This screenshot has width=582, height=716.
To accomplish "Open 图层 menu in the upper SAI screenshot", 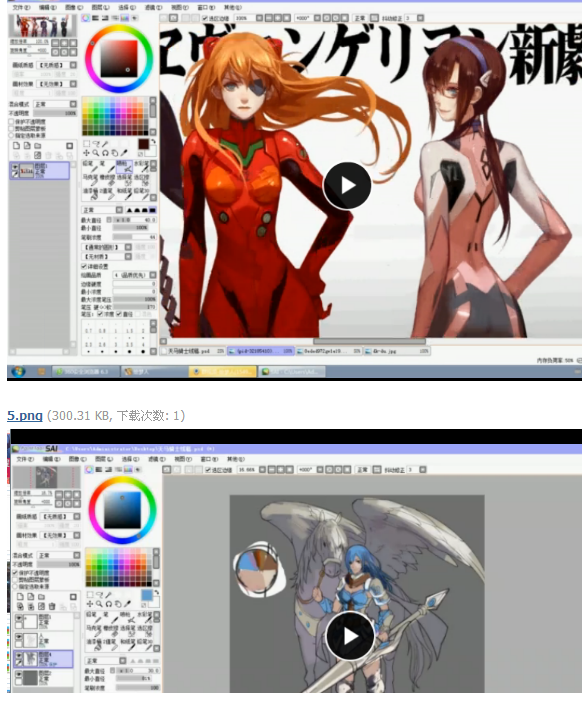I will [100, 7].
